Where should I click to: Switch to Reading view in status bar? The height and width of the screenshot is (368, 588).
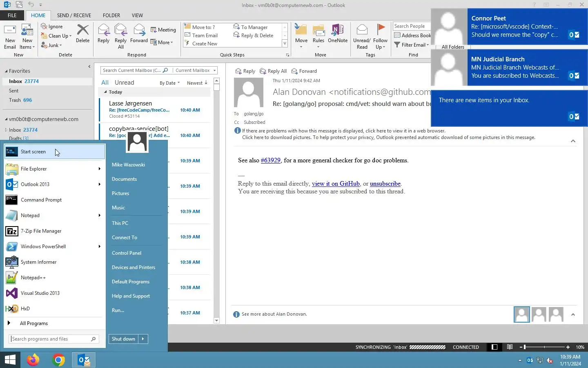tap(510, 347)
